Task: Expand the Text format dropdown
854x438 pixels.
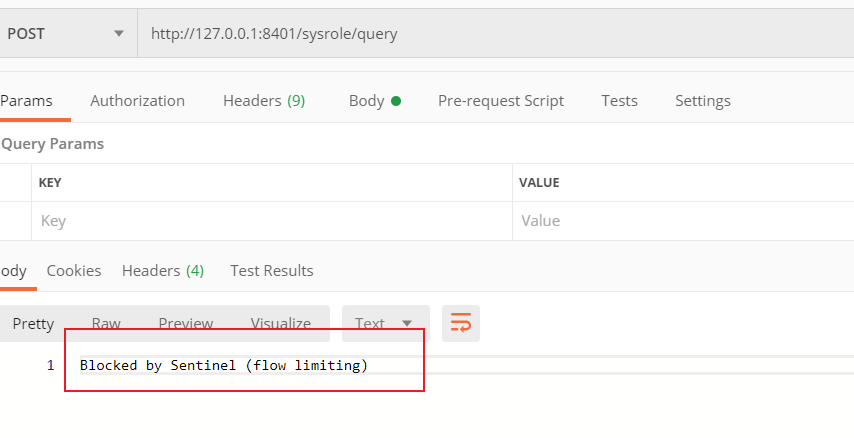Action: [385, 323]
